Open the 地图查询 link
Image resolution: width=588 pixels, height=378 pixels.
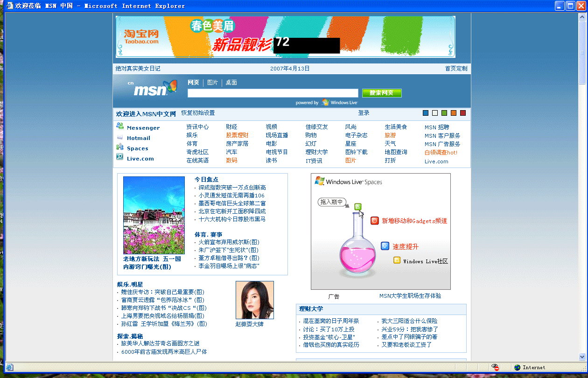(396, 152)
